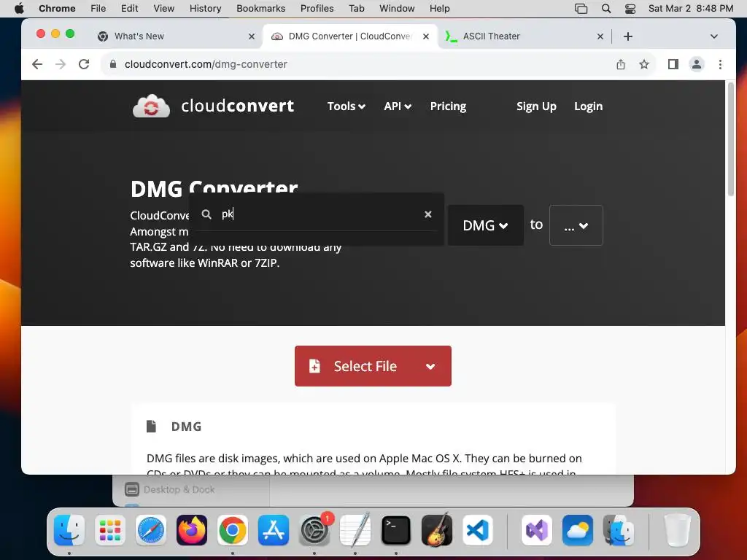The width and height of the screenshot is (747, 560).
Task: Open System Settings from the Dock
Action: pyautogui.click(x=314, y=530)
